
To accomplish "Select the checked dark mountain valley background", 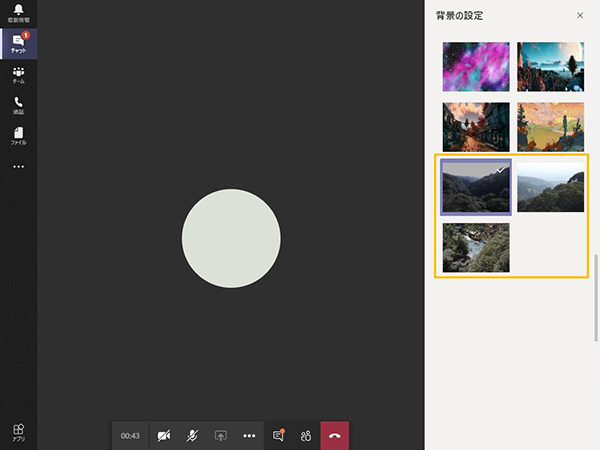I will [476, 187].
